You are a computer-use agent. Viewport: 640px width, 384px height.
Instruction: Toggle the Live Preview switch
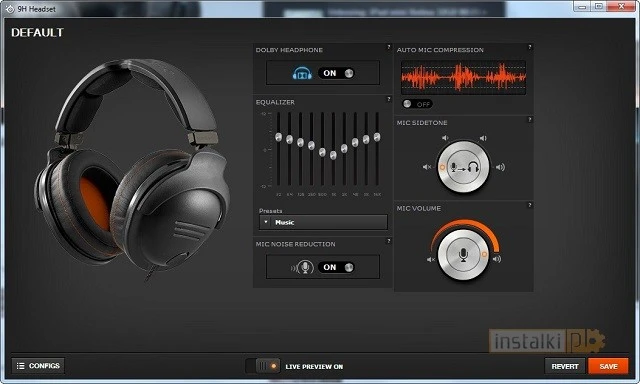(263, 366)
